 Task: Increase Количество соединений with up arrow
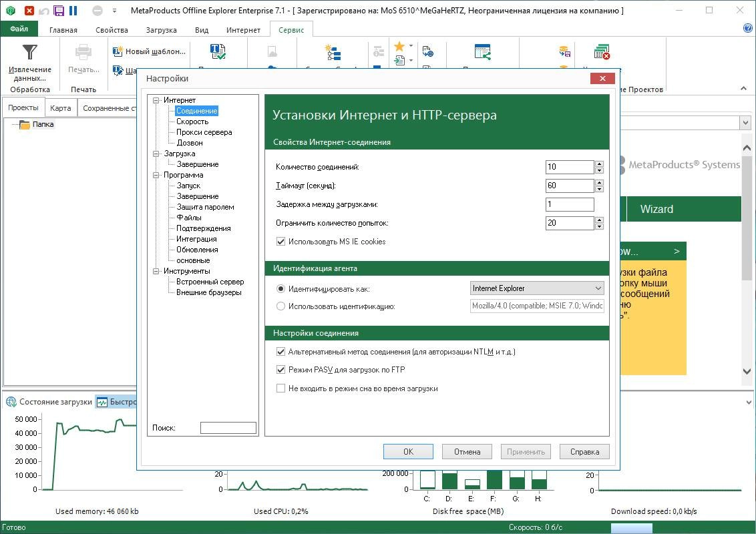(599, 164)
